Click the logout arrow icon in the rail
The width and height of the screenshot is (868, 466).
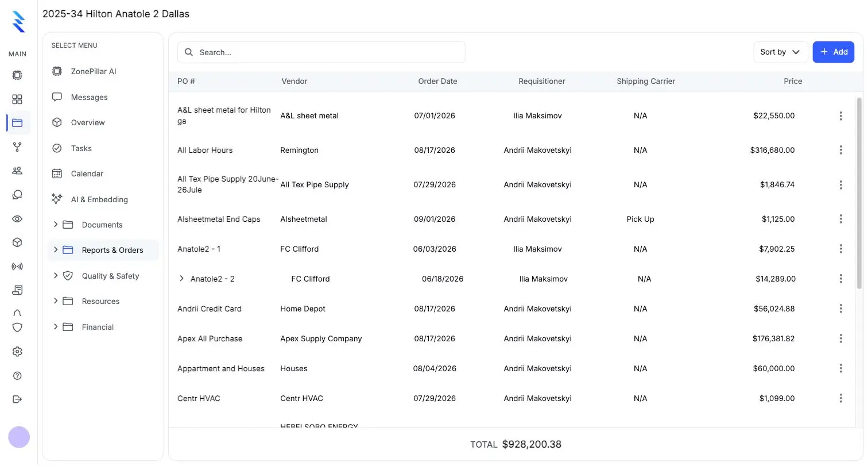coord(17,399)
